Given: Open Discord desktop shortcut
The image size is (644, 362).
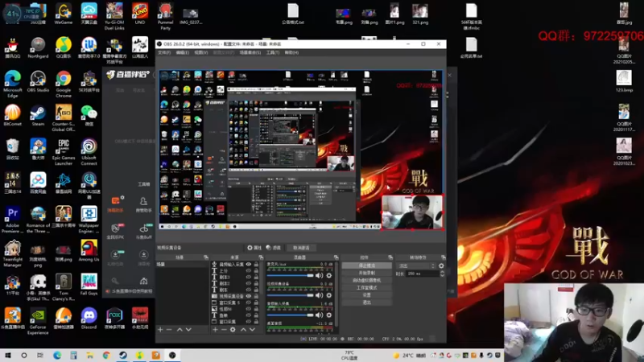Looking at the screenshot, I should [89, 319].
